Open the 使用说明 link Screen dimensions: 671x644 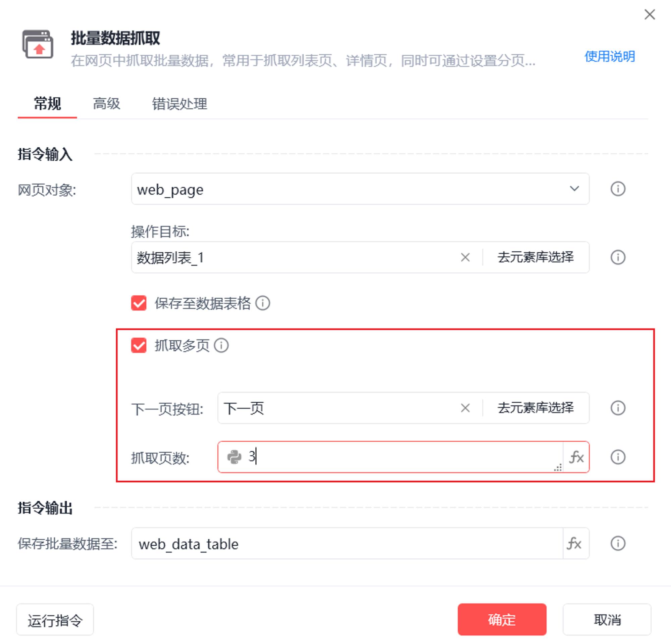click(609, 56)
